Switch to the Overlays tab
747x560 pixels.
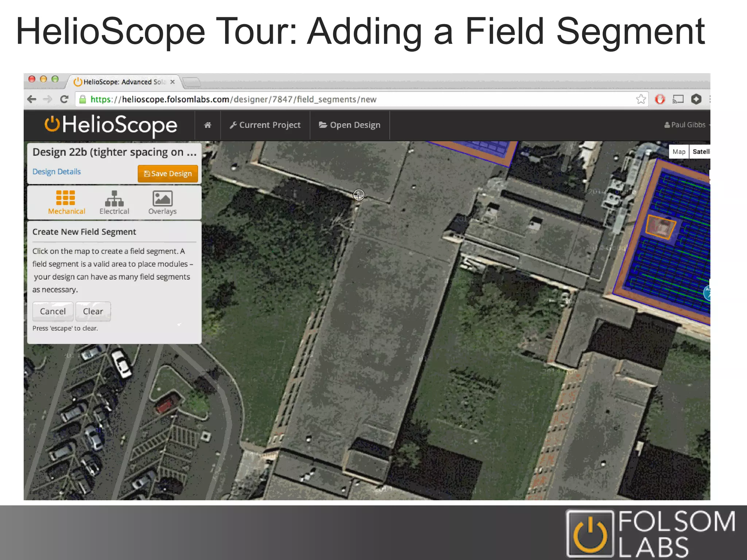162,202
